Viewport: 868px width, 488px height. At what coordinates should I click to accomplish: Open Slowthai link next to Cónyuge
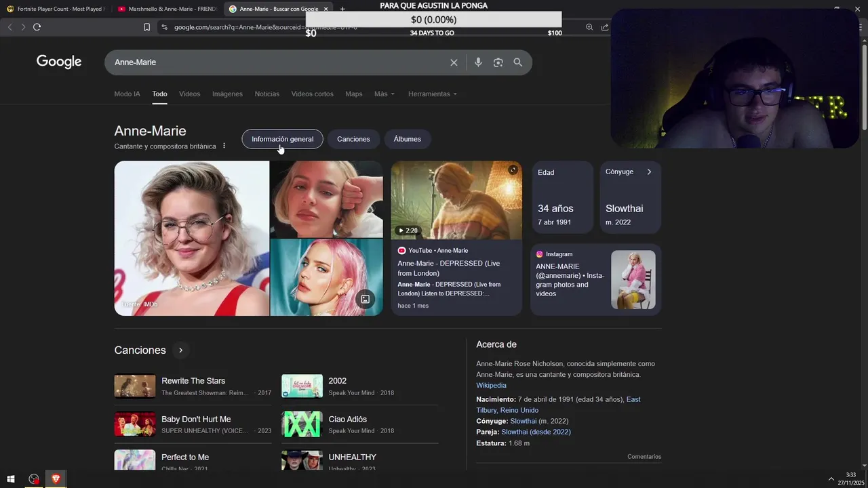tap(523, 421)
